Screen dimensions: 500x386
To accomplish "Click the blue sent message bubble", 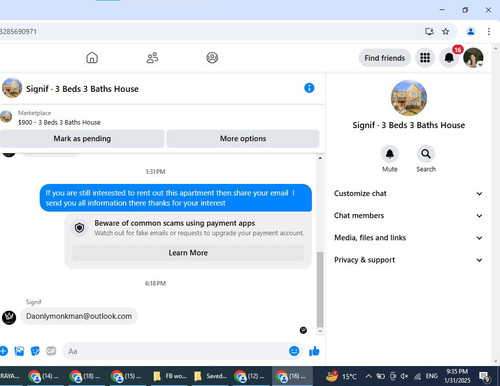I will (176, 198).
